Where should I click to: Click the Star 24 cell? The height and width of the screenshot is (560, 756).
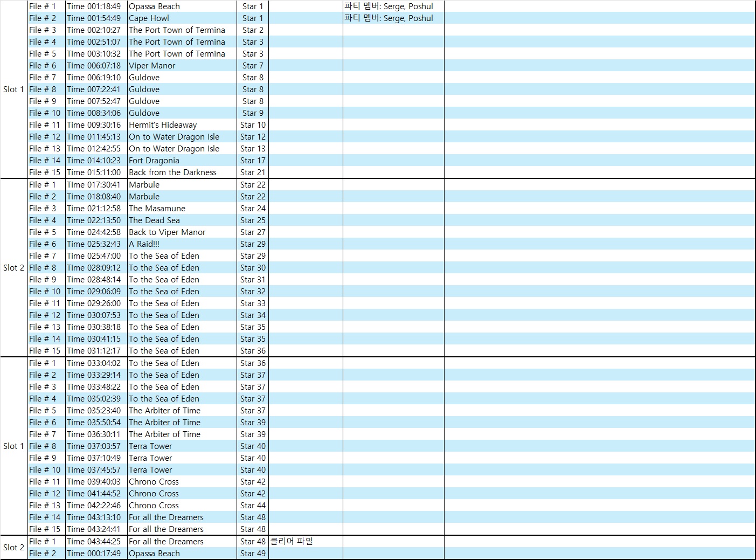(253, 209)
